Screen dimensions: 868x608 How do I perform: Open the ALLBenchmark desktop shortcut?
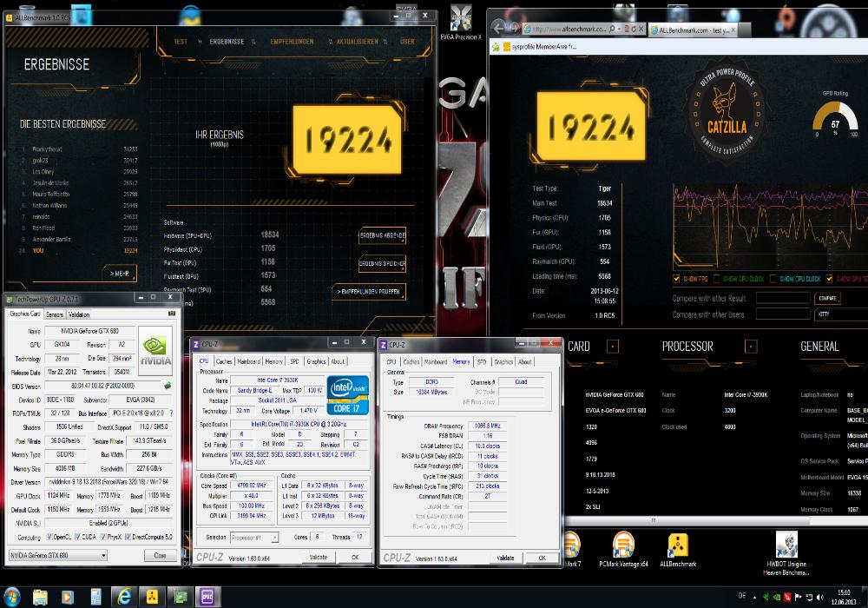(678, 549)
